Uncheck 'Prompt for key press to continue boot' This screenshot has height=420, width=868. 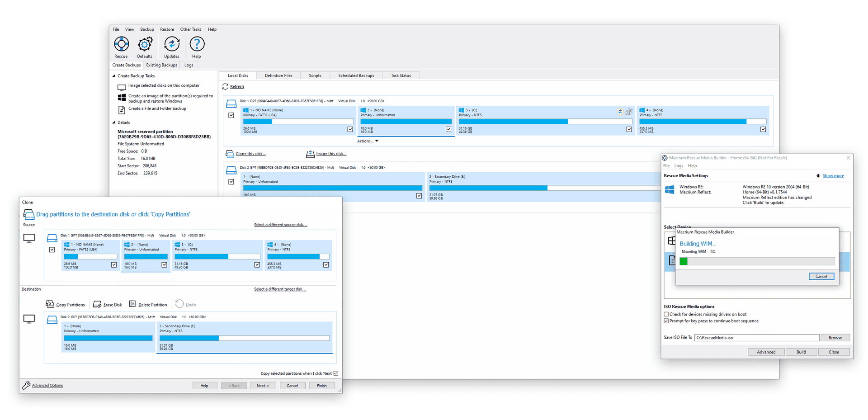coord(666,321)
